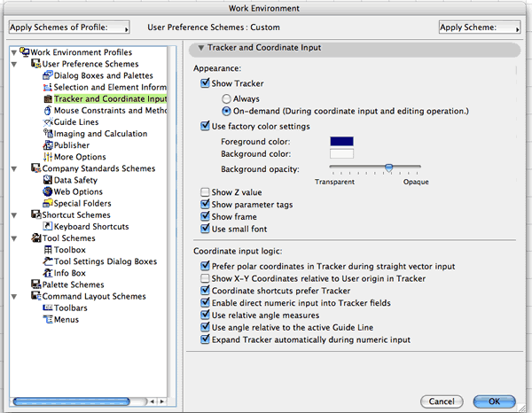Select the Data Safety icon

(47, 180)
